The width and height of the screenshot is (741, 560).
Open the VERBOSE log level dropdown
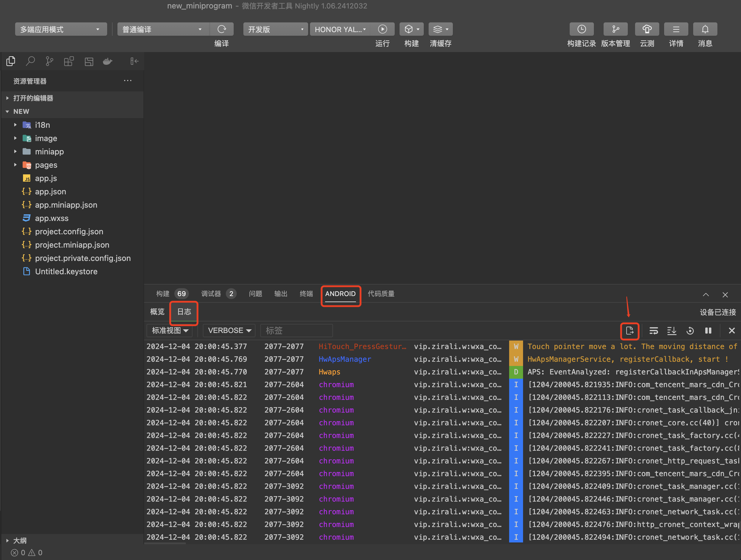(229, 331)
